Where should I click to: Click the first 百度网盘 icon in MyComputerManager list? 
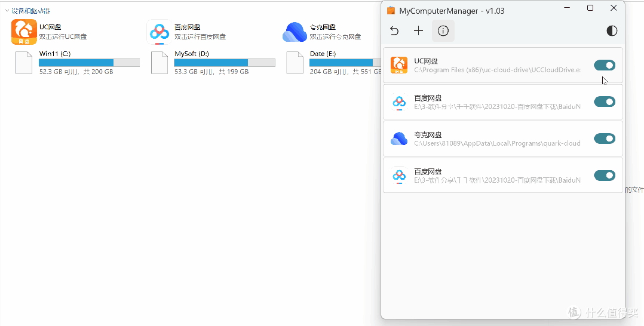click(399, 102)
